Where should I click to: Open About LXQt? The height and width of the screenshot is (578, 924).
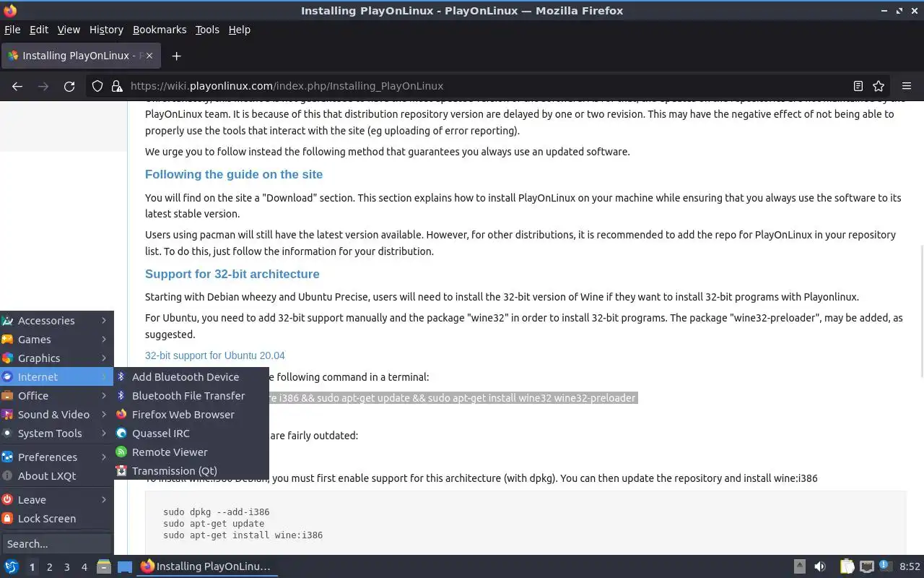click(x=56, y=475)
